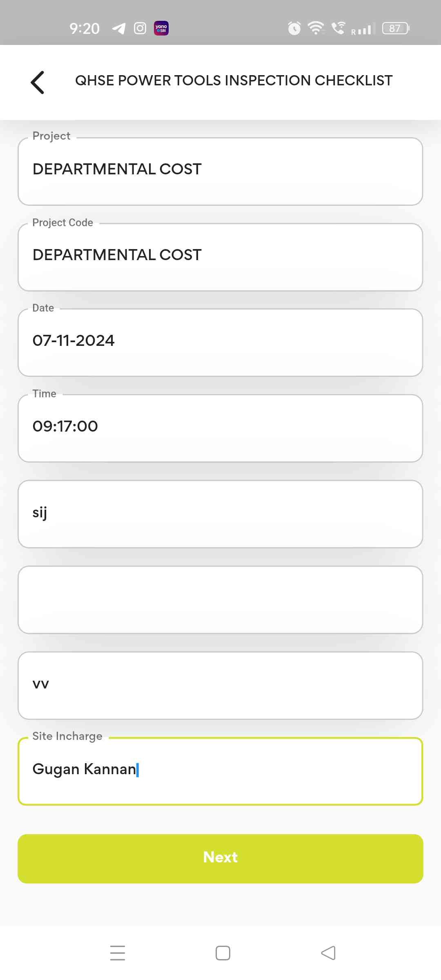Tap the Wi-Fi status icon
Image resolution: width=441 pixels, height=980 pixels.
click(x=316, y=28)
